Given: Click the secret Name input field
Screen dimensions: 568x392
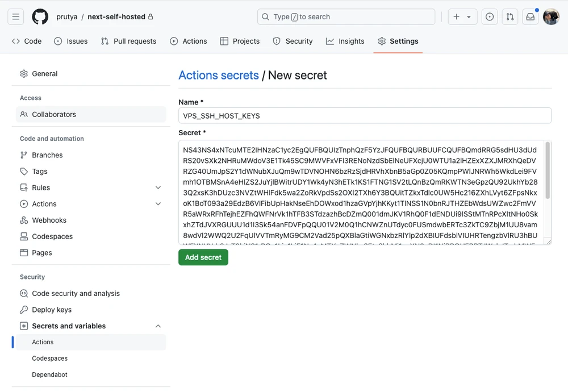Looking at the screenshot, I should pos(365,115).
